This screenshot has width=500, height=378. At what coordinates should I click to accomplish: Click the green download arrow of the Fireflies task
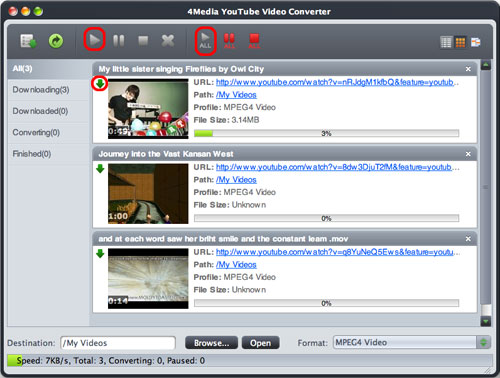pos(100,84)
